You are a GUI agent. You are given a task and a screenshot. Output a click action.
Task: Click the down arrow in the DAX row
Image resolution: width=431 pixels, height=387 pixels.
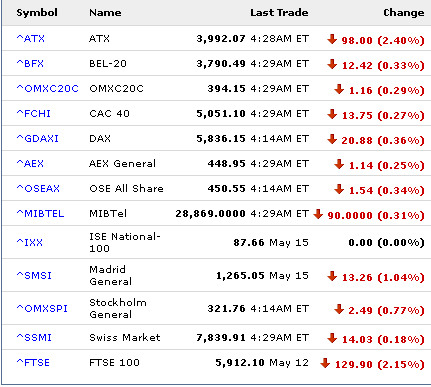point(332,139)
